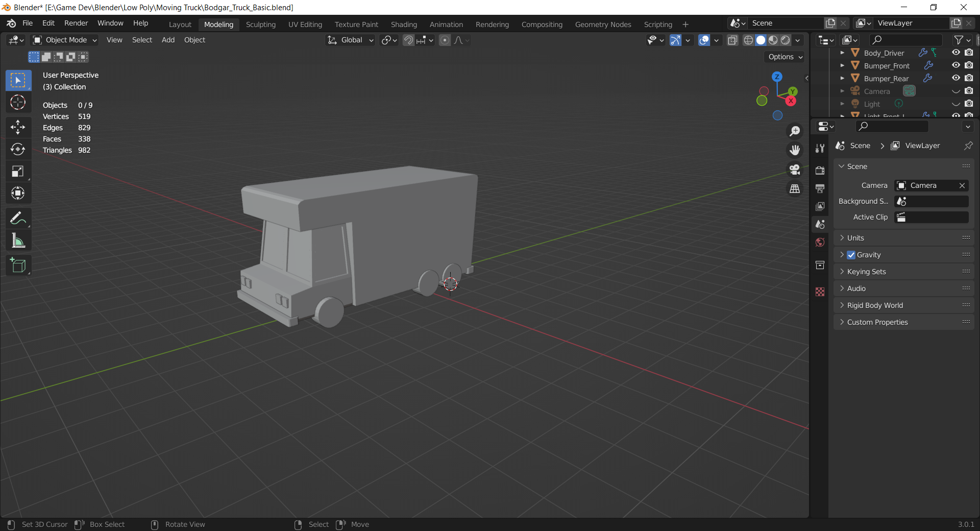Open the World properties tab

tap(820, 242)
